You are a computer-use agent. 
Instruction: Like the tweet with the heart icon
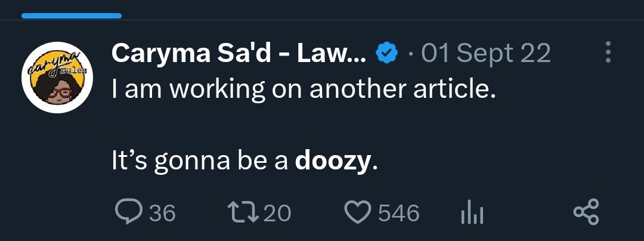[358, 212]
